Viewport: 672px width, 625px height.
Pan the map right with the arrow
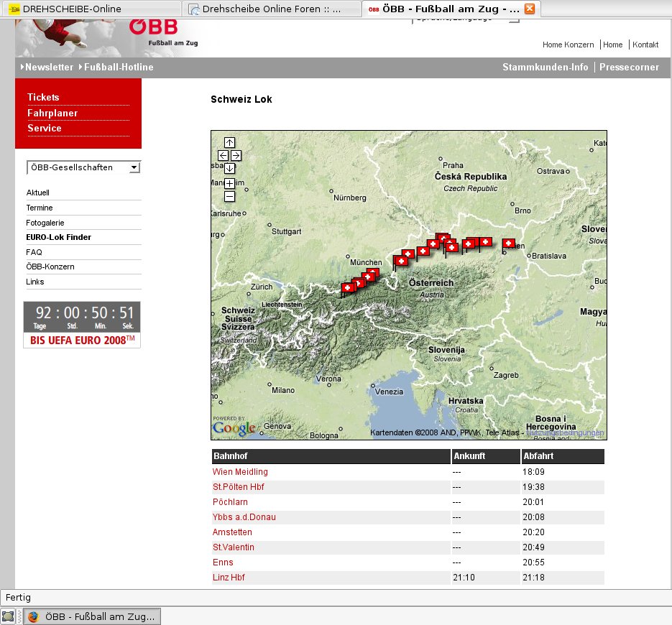click(236, 155)
